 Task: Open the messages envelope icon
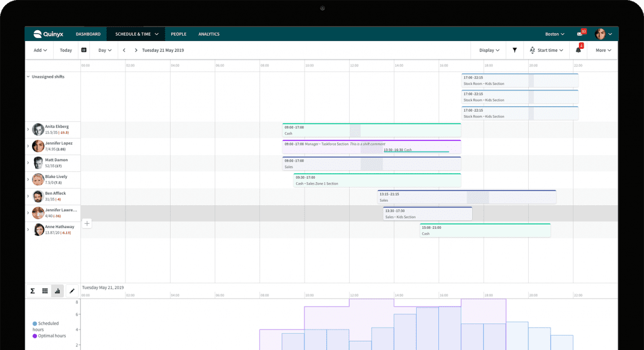point(581,34)
